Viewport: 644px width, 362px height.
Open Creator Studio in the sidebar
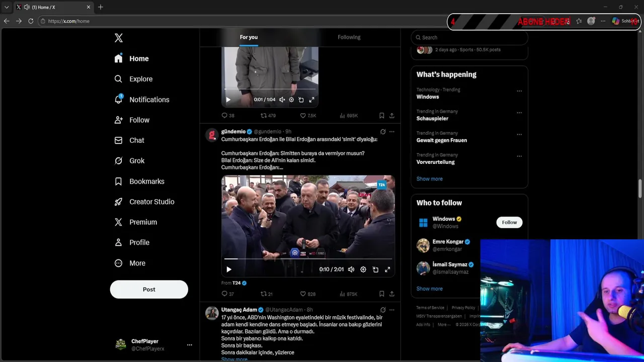[144, 202]
